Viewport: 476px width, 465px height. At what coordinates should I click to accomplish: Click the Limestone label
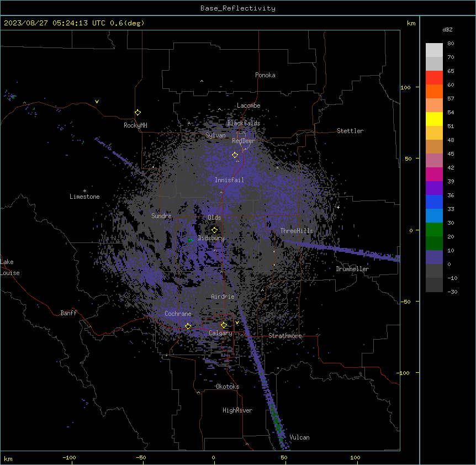[84, 197]
